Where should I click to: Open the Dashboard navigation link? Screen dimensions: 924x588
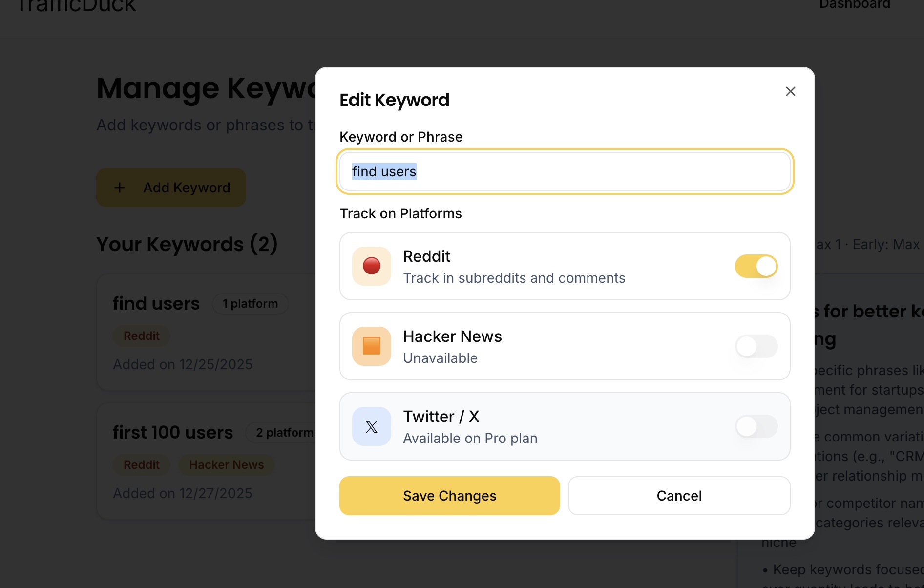pyautogui.click(x=855, y=5)
